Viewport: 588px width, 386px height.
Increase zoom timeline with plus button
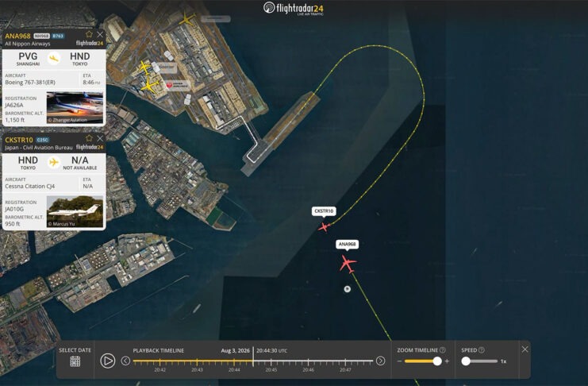tap(447, 361)
